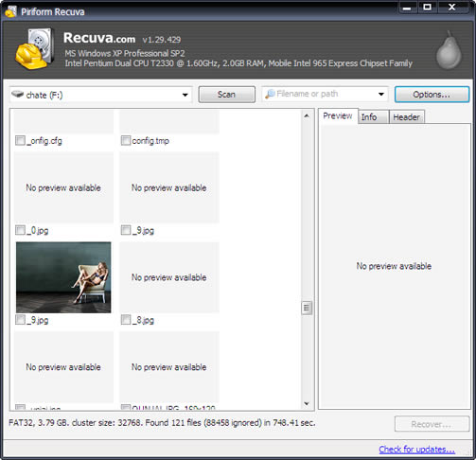The height and width of the screenshot is (460, 476).
Task: Check the _9.jpg box beside _0.jpg
Action: pos(126,230)
